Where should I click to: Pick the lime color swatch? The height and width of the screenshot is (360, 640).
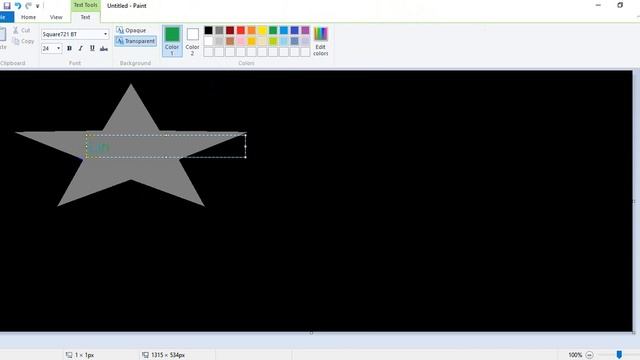[273, 41]
